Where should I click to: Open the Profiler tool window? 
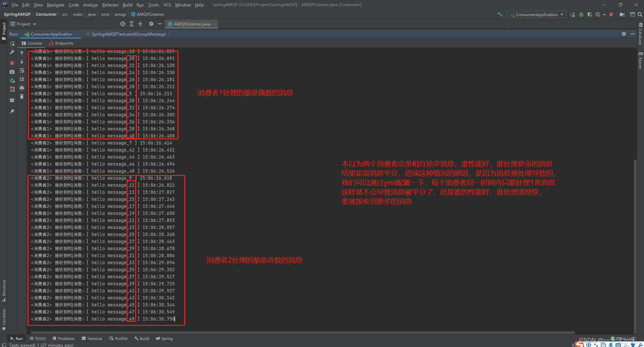(118, 338)
